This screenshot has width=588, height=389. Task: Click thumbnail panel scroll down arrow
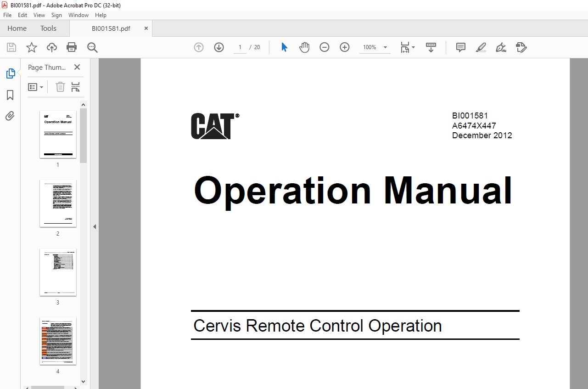click(x=83, y=381)
